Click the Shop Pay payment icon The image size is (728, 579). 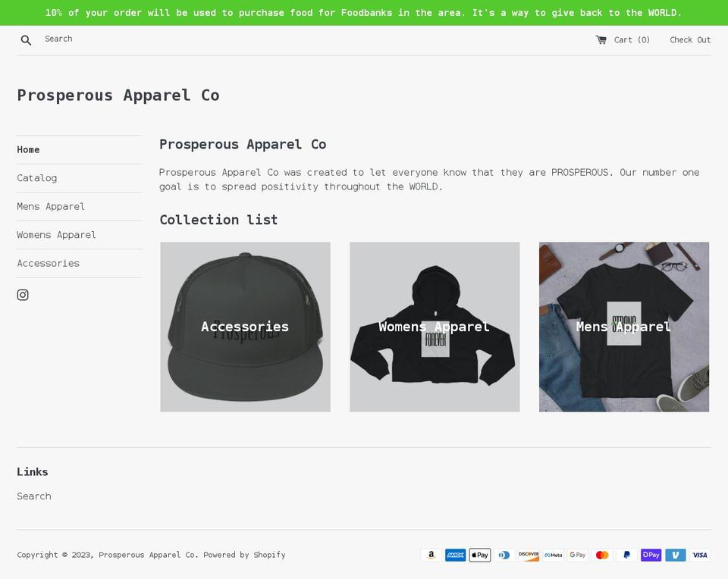[x=651, y=555]
